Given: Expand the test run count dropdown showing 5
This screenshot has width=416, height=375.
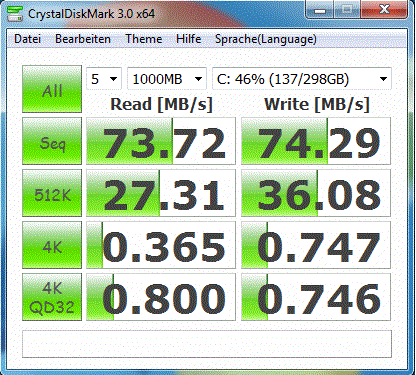Looking at the screenshot, I should pyautogui.click(x=104, y=79).
